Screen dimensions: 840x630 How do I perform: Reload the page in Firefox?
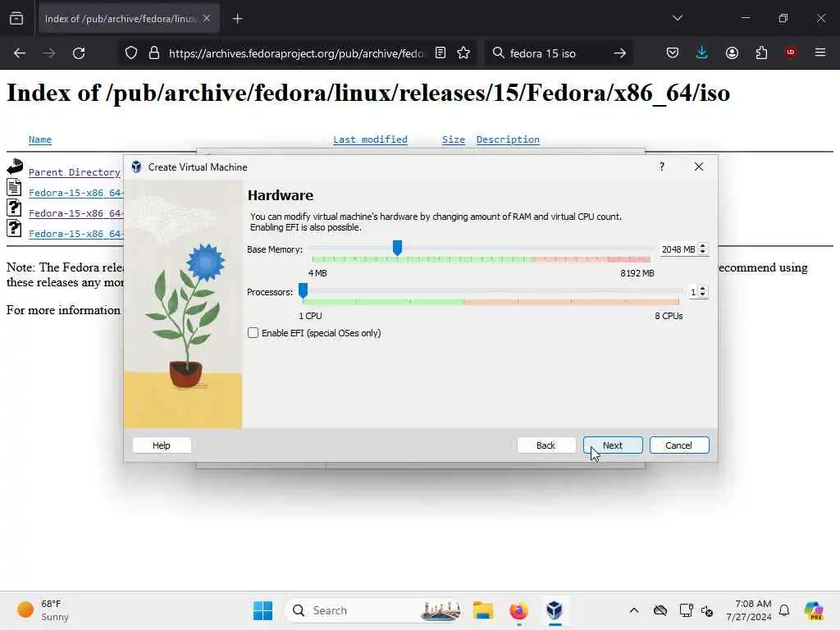click(79, 53)
